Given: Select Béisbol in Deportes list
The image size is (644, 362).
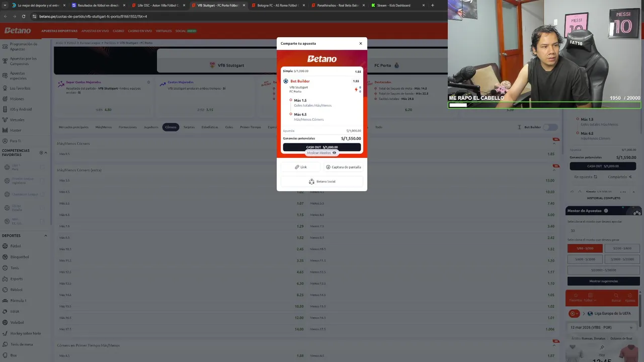Looking at the screenshot, I should [x=17, y=290].
